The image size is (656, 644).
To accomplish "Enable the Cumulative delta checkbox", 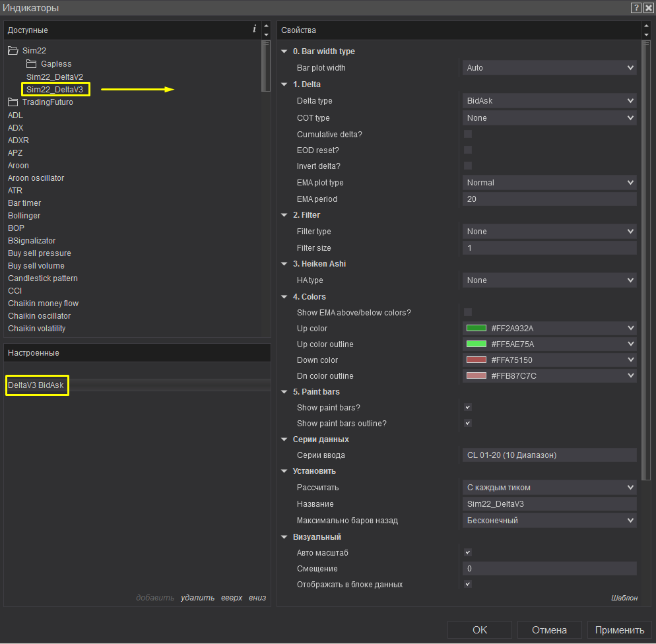I will pos(468,134).
